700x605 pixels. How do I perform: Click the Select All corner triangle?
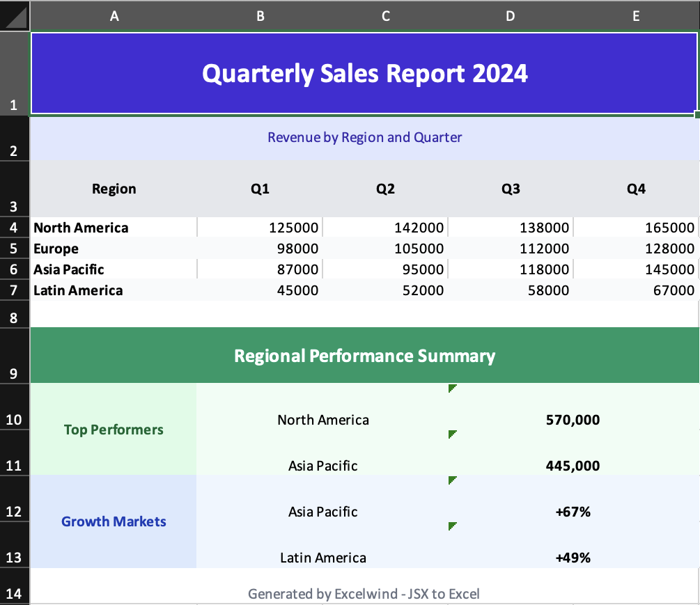(x=15, y=17)
